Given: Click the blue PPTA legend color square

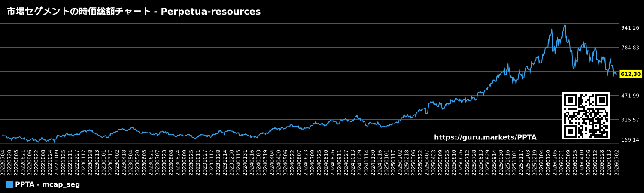Looking at the screenshot, I should pos(9,185).
